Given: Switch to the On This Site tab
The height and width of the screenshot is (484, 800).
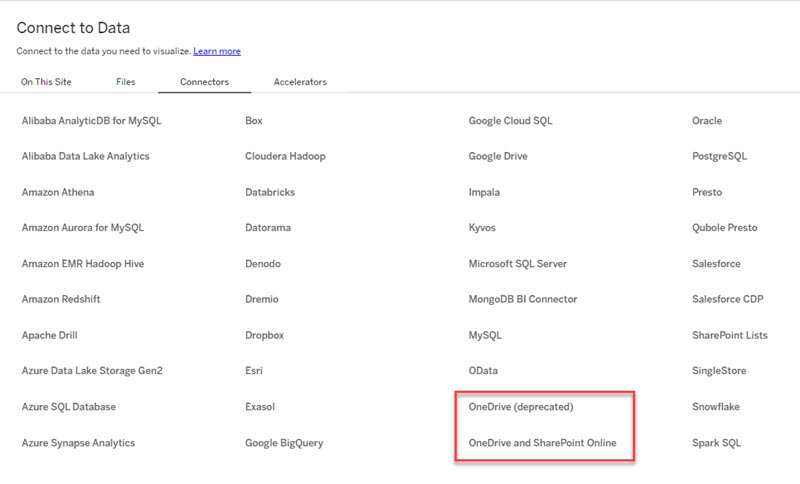Looking at the screenshot, I should click(x=46, y=82).
